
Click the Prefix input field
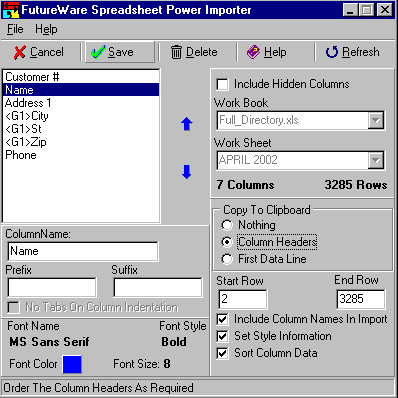pos(52,287)
